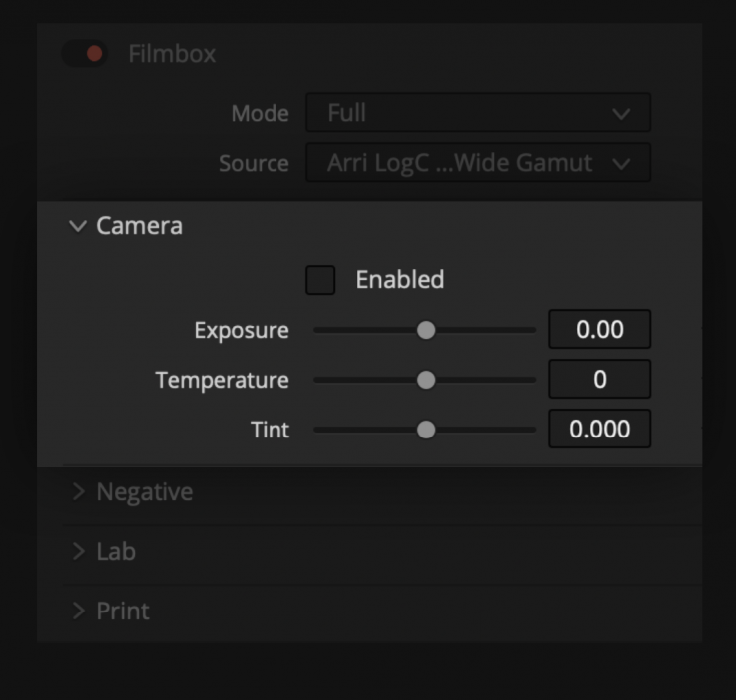Open the Source dropdown
736x700 pixels.
click(477, 163)
